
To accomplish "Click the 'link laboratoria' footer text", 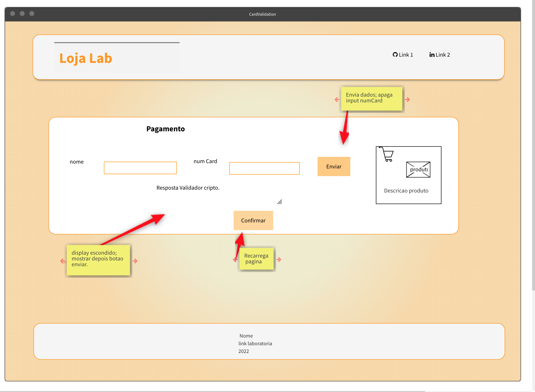I will pos(255,344).
